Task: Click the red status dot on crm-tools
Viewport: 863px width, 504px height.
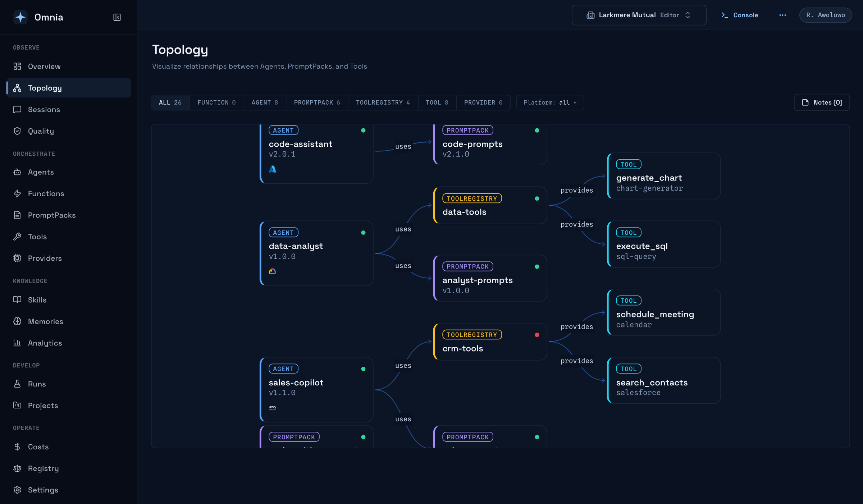Action: (537, 335)
